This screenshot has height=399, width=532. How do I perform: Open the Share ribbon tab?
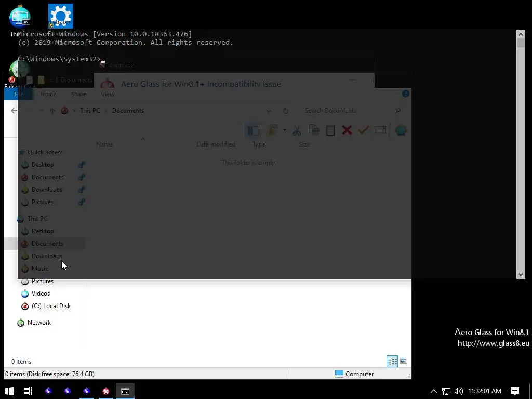pyautogui.click(x=78, y=94)
